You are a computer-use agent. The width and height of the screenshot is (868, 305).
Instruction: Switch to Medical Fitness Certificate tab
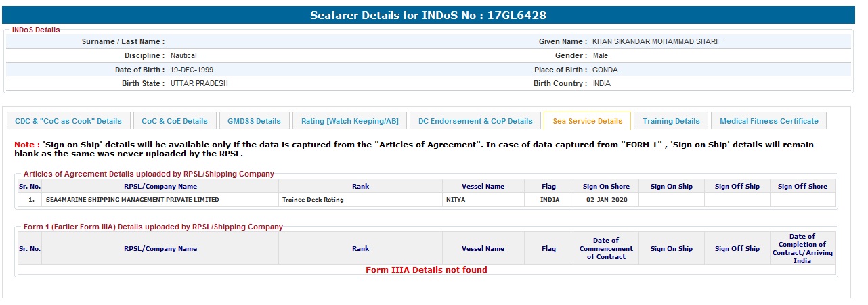(768, 121)
